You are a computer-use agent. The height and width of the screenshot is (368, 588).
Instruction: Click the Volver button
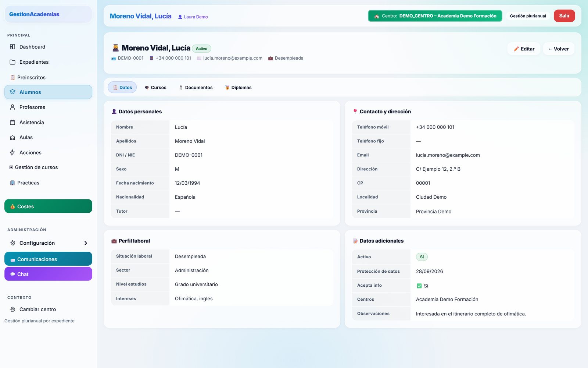pos(559,49)
